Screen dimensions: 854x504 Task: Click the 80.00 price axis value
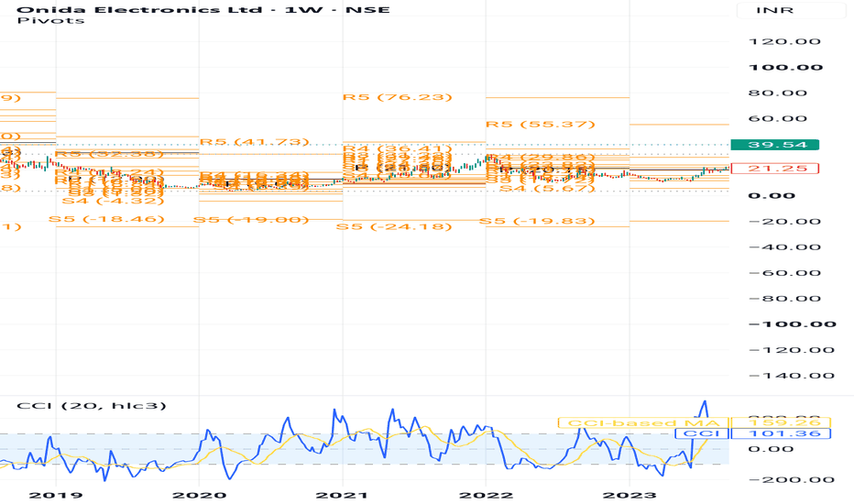(778, 93)
